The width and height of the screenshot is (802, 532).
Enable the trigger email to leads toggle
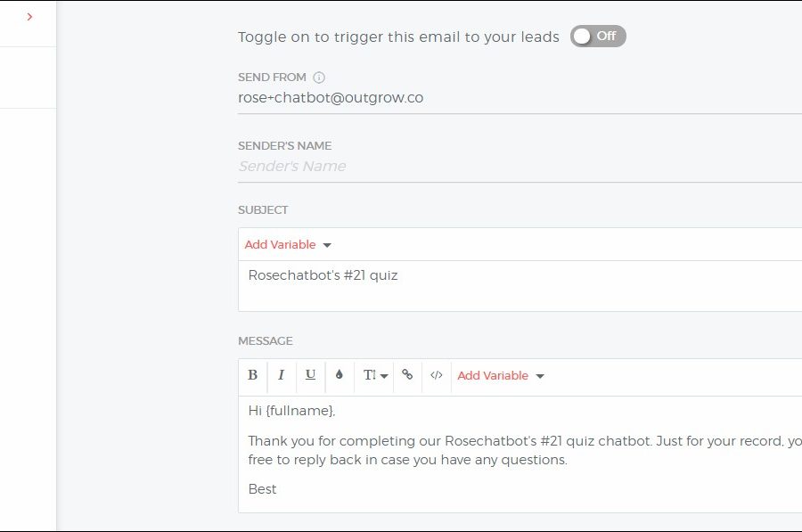(598, 37)
